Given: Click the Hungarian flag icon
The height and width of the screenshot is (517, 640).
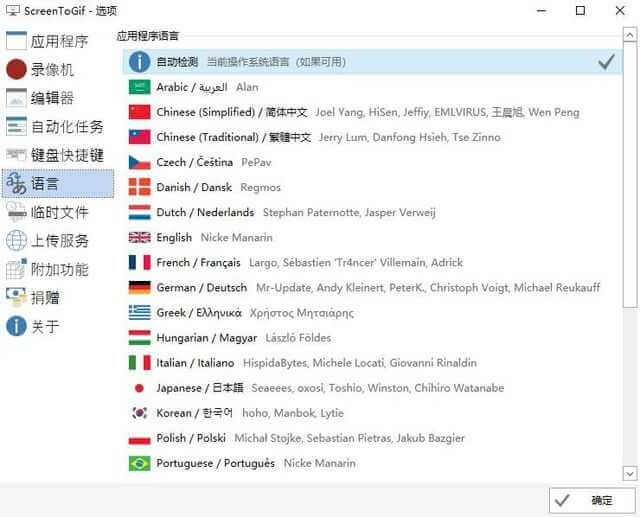Looking at the screenshot, I should (140, 337).
